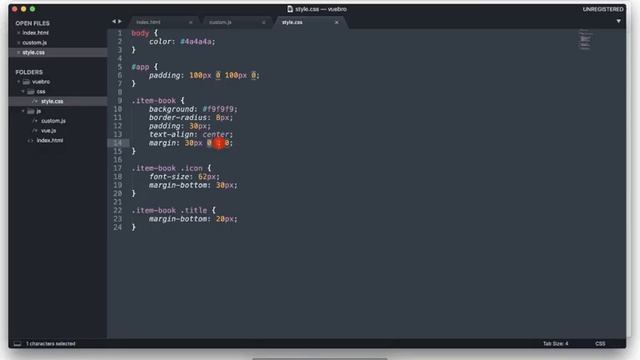Click line number 24 in the gutter
This screenshot has width=640, height=360.
(118, 227)
